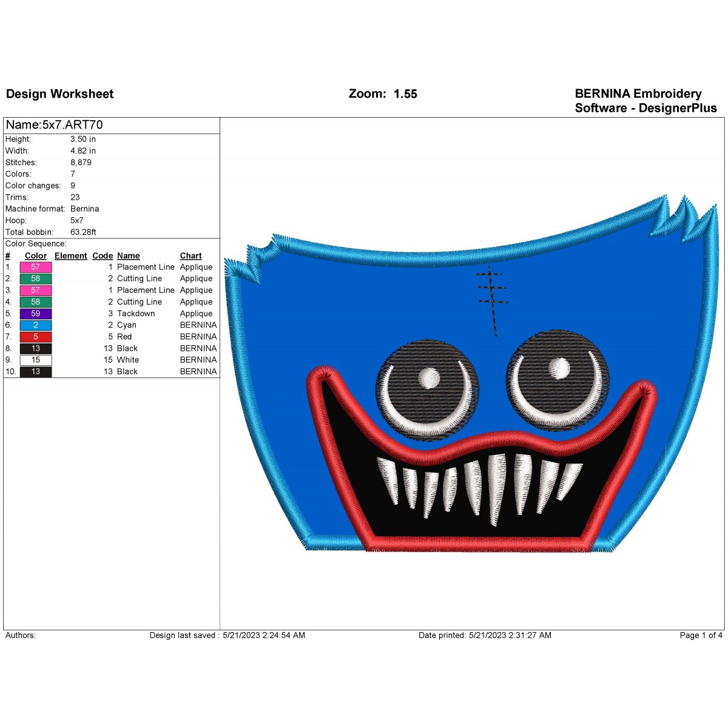
Task: Click the pink 57 swatch in row 3
Action: coord(36,290)
